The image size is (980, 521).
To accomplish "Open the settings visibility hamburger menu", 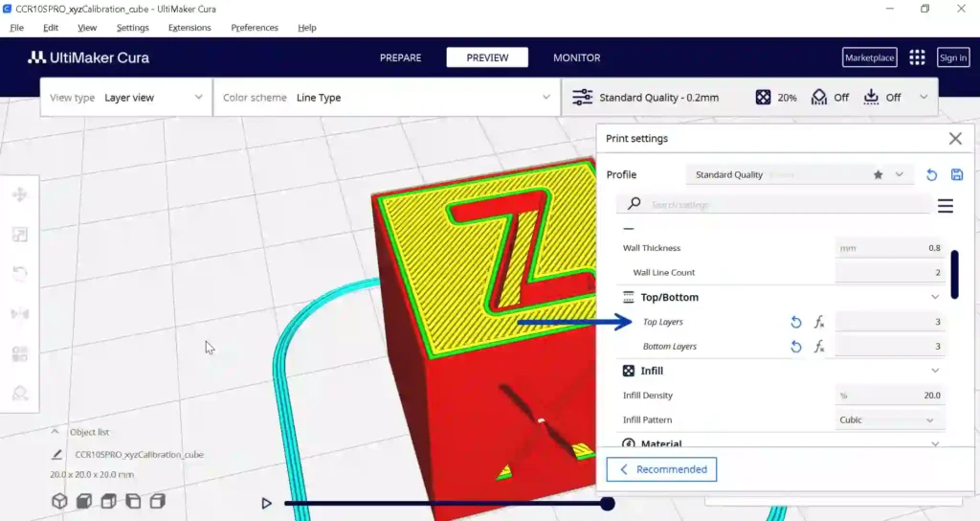I will click(x=945, y=205).
